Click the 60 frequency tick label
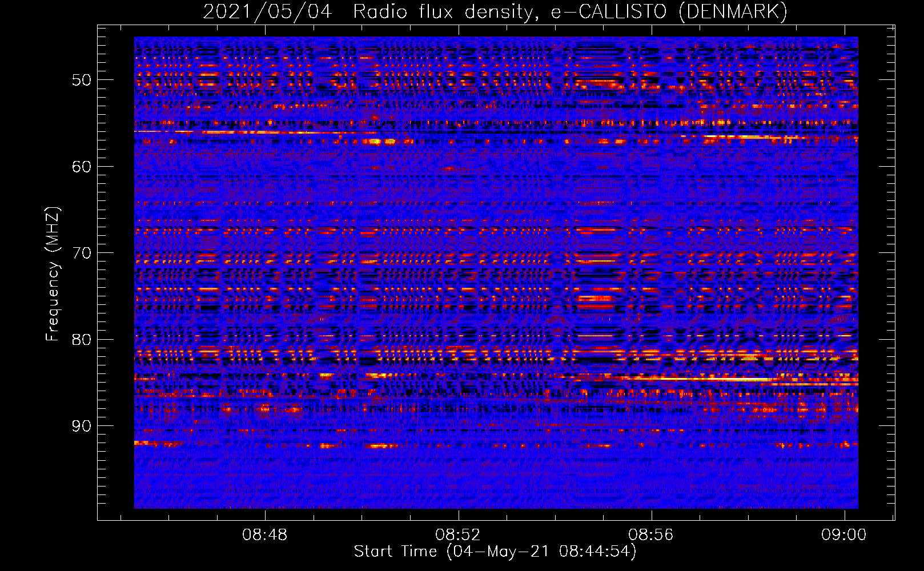 click(x=82, y=167)
